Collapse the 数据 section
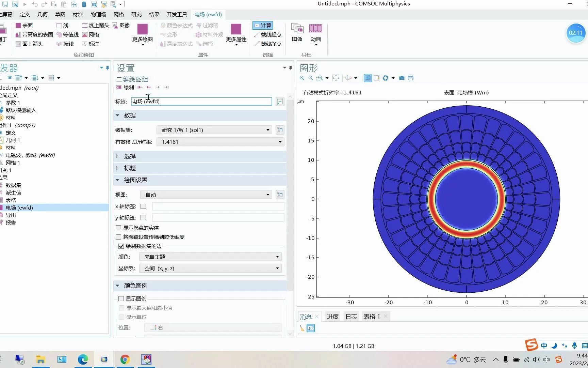This screenshot has width=588, height=368. [200, 116]
